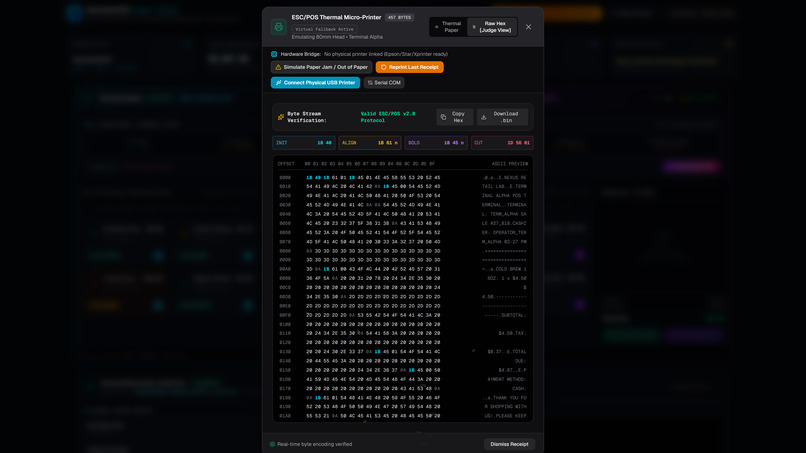The image size is (806, 453).
Task: Click 'Emulating 80mm Head • Terminal Alpha' subtitle
Action: pyautogui.click(x=337, y=37)
